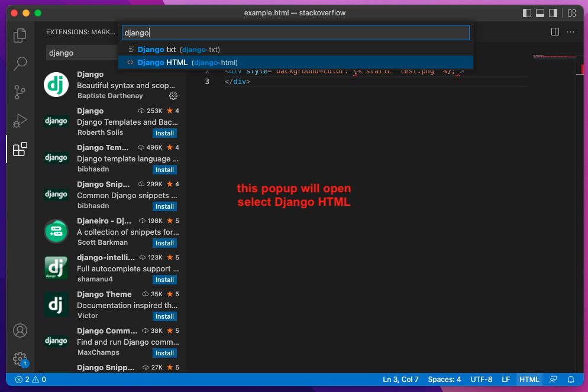
Task: Click Django HTML code brackets icon
Action: click(130, 63)
